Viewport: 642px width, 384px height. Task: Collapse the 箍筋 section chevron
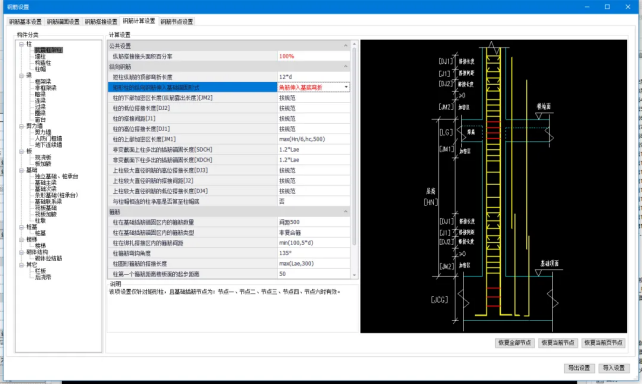[x=346, y=212]
